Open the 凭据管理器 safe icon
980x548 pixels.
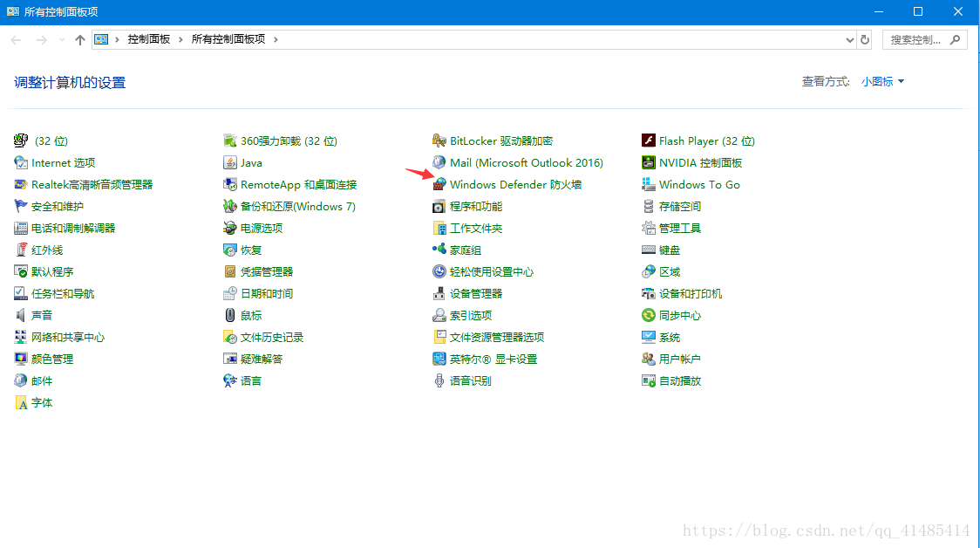point(230,272)
